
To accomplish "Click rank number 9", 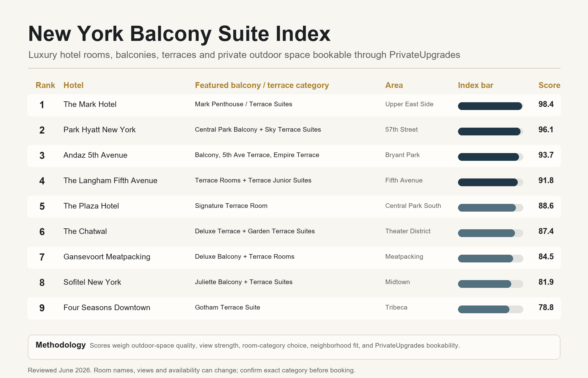I will 42,308.
